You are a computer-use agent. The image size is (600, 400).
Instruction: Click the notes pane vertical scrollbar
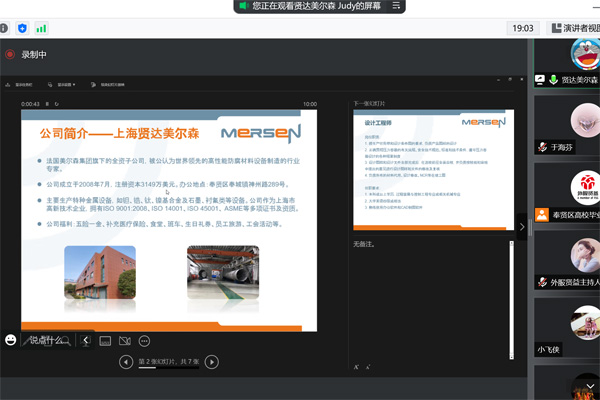(512, 300)
